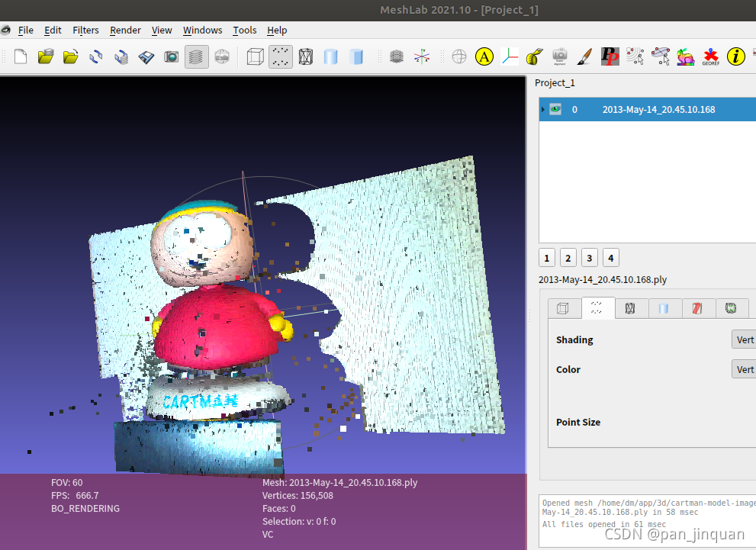Screen dimensions: 756x550
Task: Select the Manipulators axis tool icon
Action: click(509, 57)
